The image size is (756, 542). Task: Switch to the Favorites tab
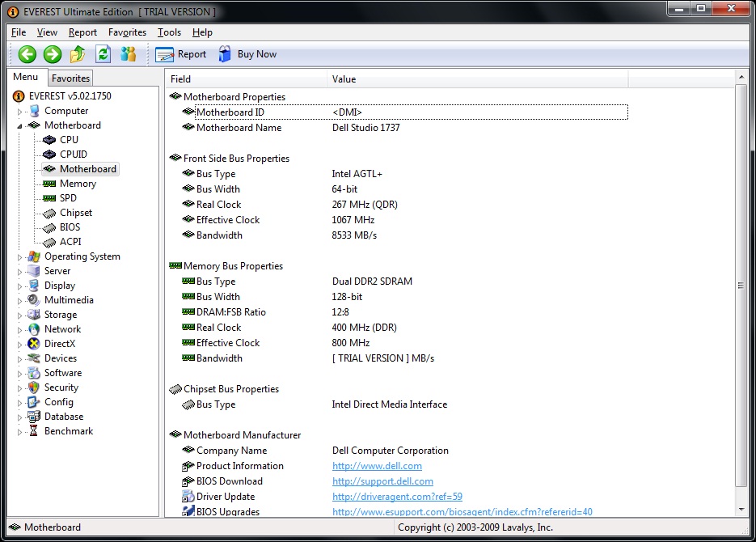click(x=70, y=78)
